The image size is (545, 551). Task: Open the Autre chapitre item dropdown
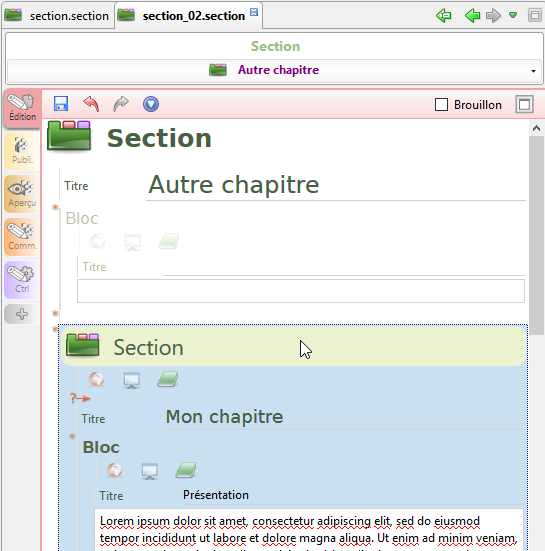click(274, 70)
